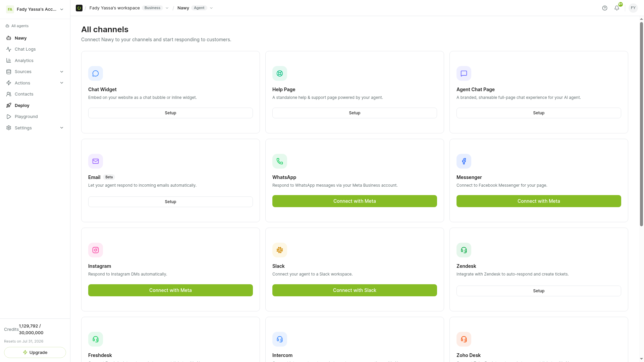Click the scrollbar down arrow

(641, 359)
